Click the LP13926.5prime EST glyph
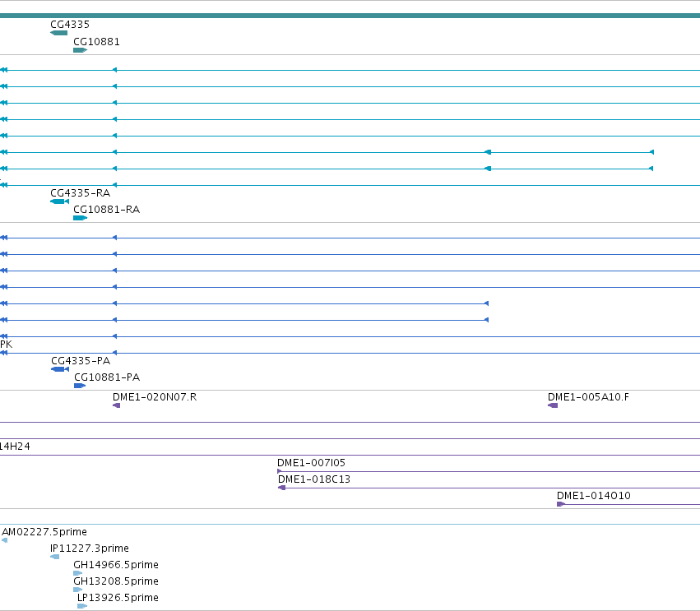The width and height of the screenshot is (700, 611). pos(82,606)
